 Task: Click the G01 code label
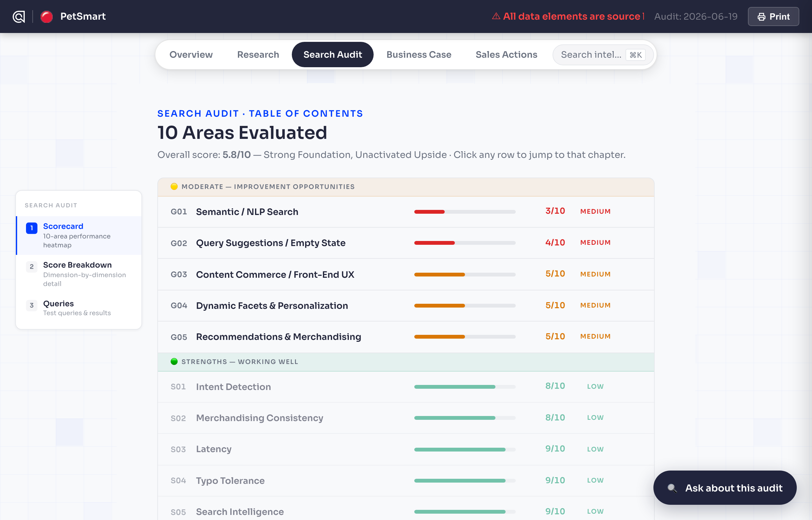[x=179, y=212]
